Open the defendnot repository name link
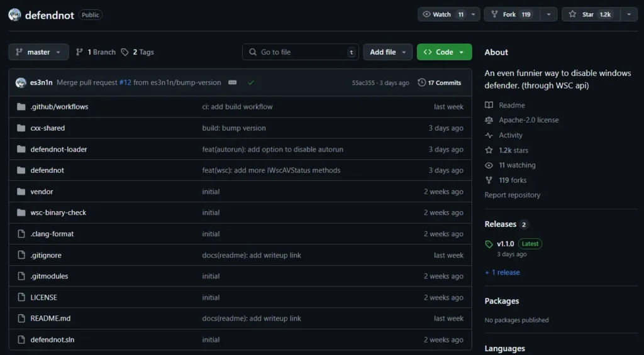644x355 pixels. pyautogui.click(x=50, y=15)
